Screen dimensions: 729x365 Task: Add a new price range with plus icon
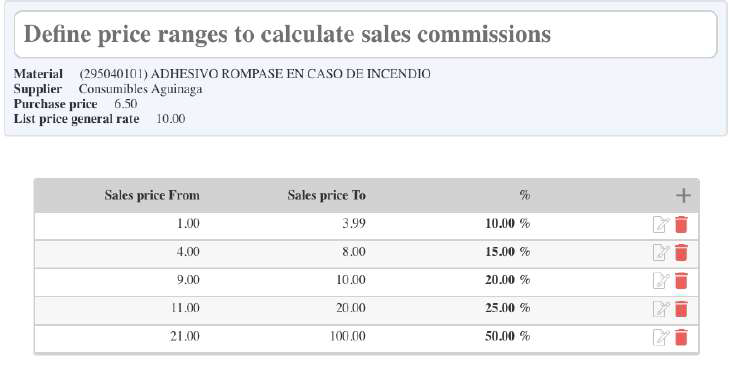[683, 196]
